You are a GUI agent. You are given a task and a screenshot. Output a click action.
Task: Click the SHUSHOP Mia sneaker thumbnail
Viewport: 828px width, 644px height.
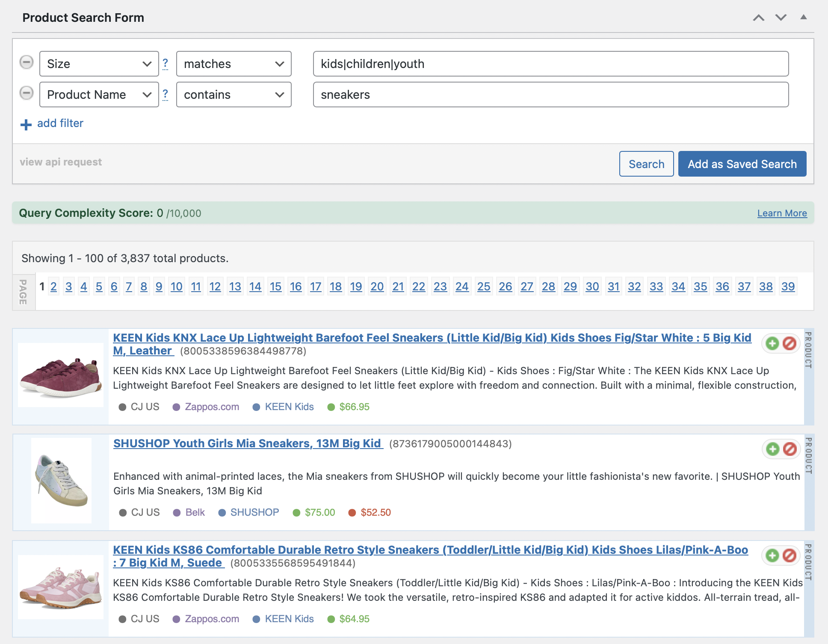point(62,481)
